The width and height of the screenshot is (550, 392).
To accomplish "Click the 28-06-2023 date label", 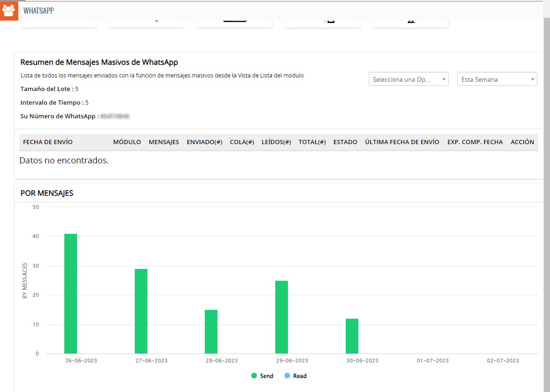I will 222,361.
